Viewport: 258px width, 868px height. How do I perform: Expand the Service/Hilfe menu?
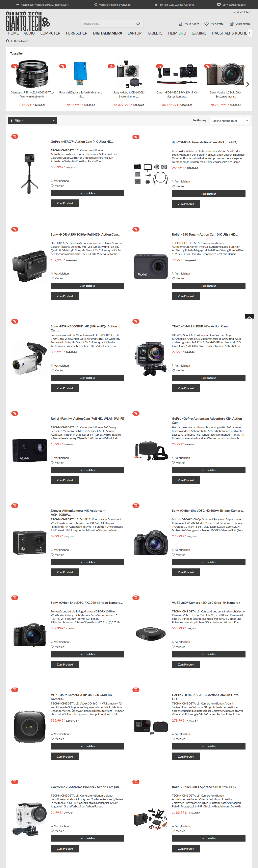point(242,12)
